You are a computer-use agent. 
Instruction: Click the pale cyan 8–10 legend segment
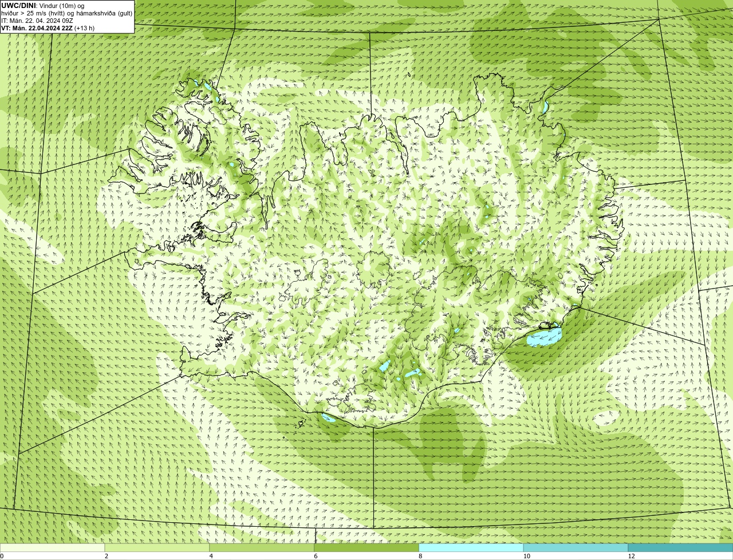coord(471,547)
